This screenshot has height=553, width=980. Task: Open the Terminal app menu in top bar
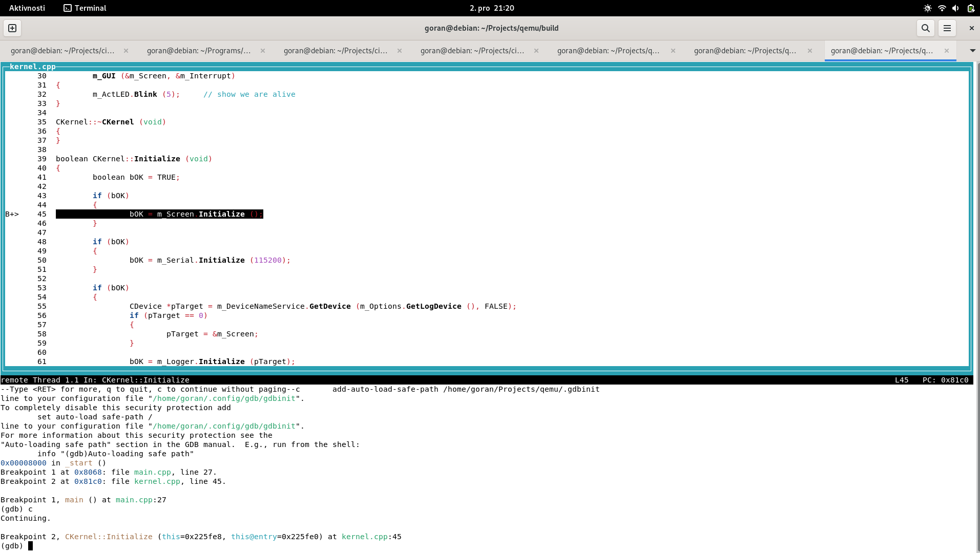click(85, 8)
